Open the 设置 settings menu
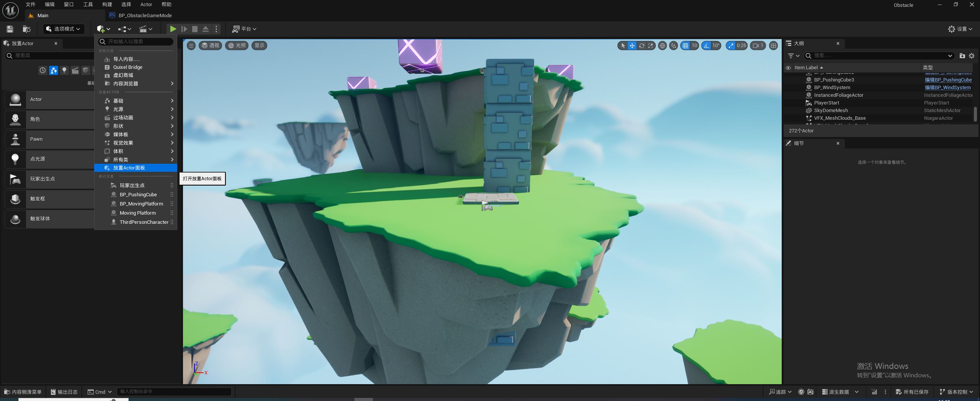This screenshot has height=401, width=980. tap(960, 29)
